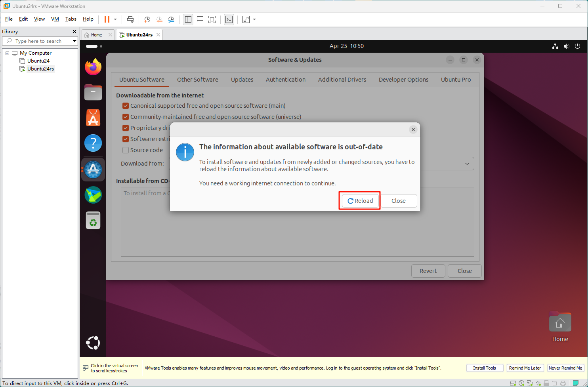
Task: Open Files from the Ubuntu dock
Action: [x=93, y=92]
